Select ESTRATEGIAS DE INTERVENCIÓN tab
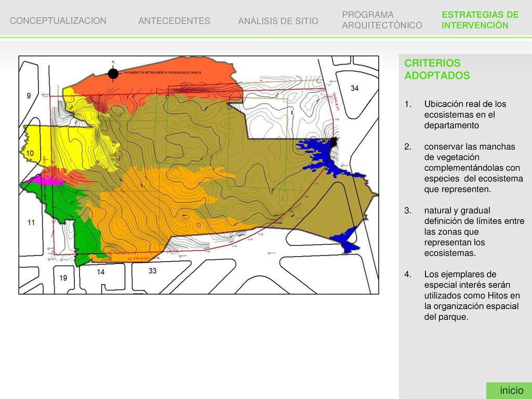532x399 pixels. 480,20
